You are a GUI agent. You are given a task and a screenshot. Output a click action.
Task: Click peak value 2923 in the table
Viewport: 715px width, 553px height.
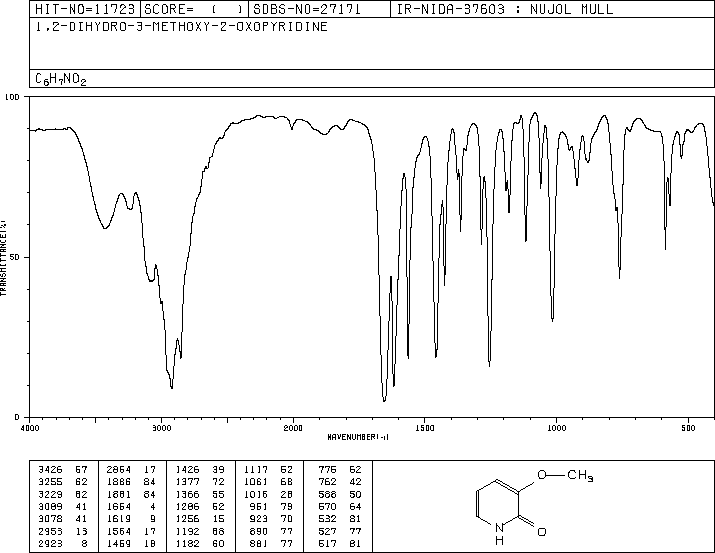(50, 543)
